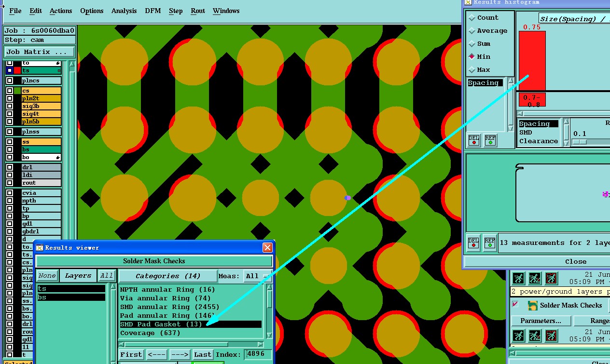Click the Categories (14) button
The image size is (610, 364).
coord(168,276)
